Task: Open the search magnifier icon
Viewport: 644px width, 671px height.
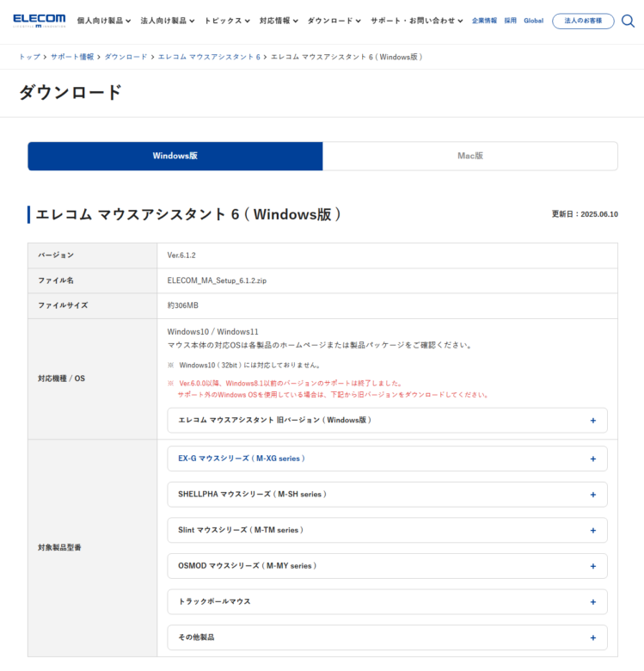Action: [x=628, y=21]
